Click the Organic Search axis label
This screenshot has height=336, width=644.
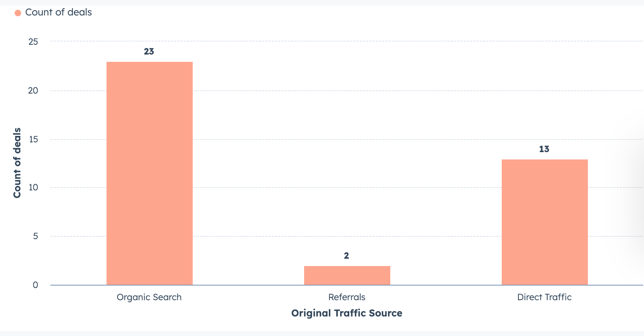click(x=149, y=297)
